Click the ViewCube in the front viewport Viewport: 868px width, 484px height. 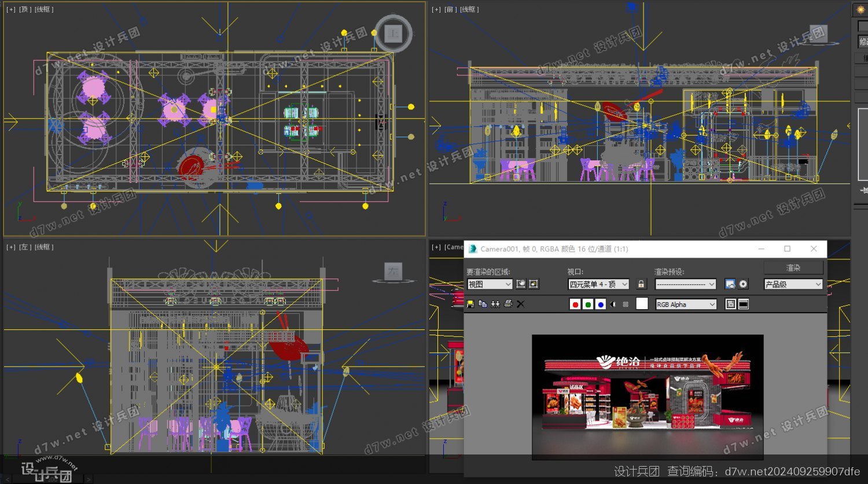click(x=818, y=34)
